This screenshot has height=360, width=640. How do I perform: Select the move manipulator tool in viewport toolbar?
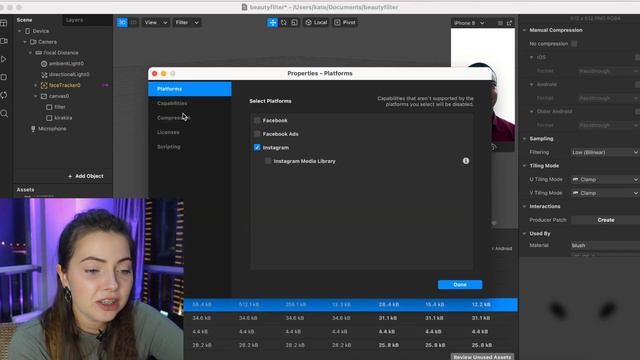[272, 22]
